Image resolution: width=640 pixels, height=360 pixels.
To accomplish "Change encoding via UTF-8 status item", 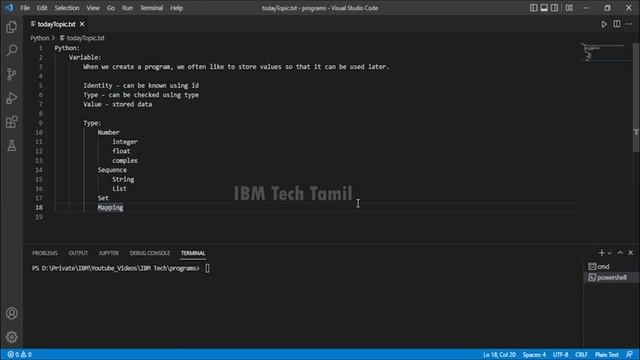I will tap(560, 355).
